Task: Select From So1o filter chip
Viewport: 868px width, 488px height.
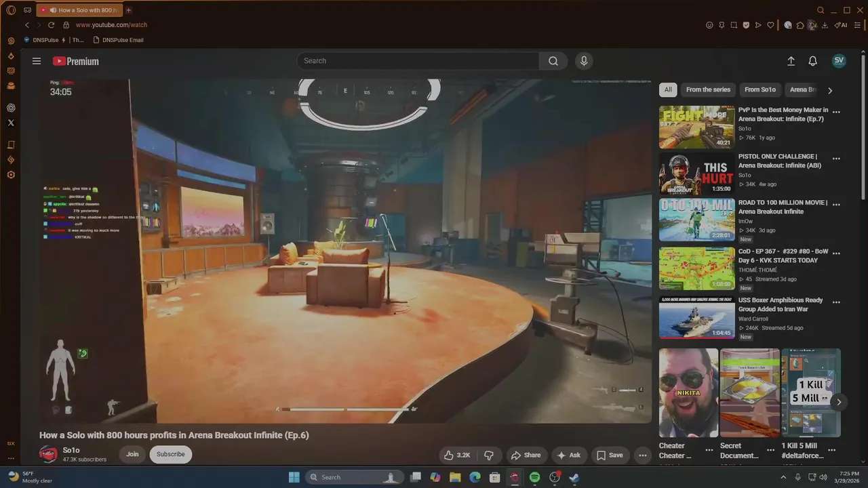Action: pos(760,89)
